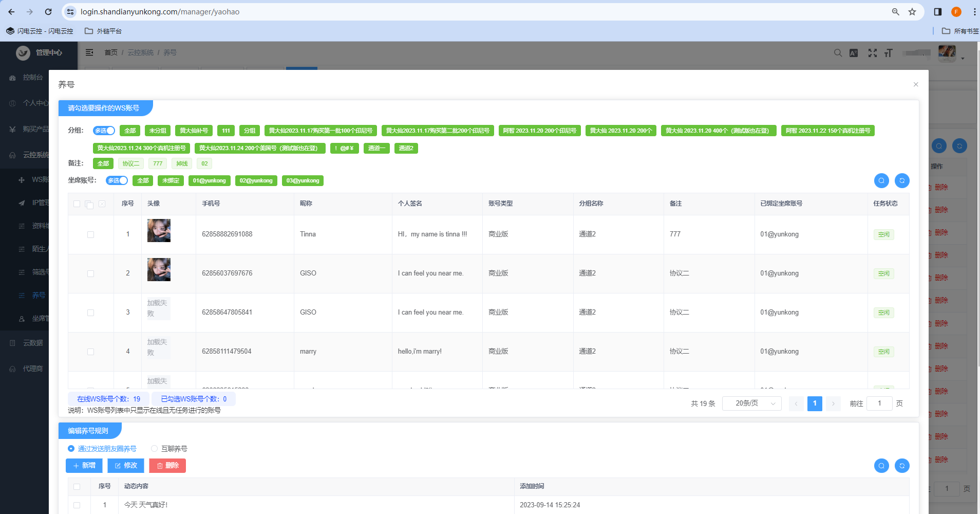This screenshot has height=514, width=980.
Task: Collapse the sidebar with the hamburger icon
Action: click(x=89, y=52)
